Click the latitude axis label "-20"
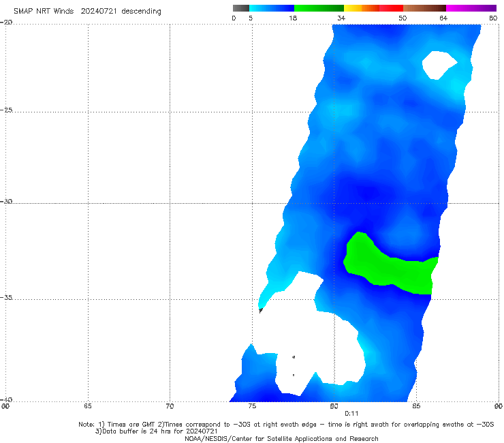This screenshot has width=504, height=443. point(6,22)
